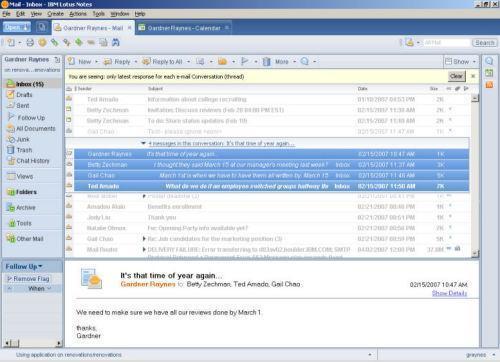This screenshot has height=362, width=500.
Task: Click graynes location in status bar
Action: coord(476,355)
